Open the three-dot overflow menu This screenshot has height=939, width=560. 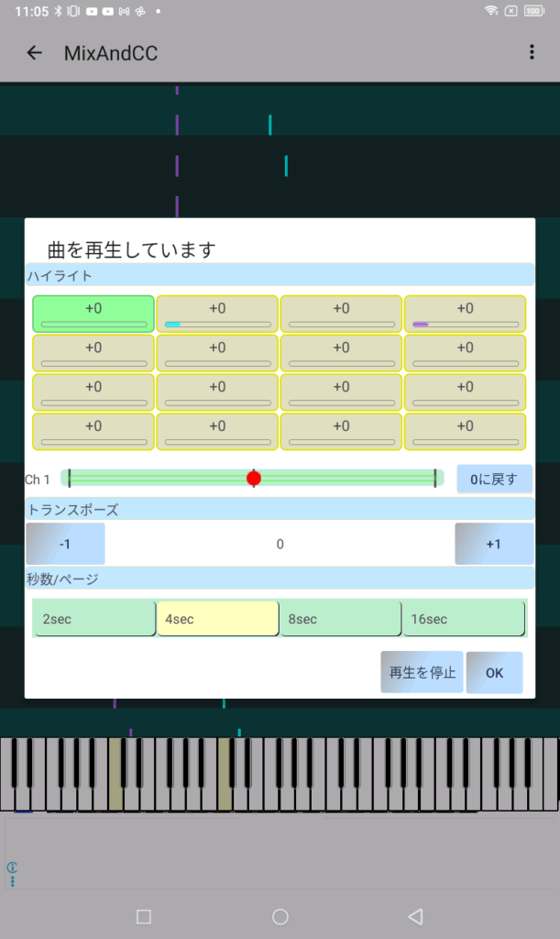click(532, 53)
